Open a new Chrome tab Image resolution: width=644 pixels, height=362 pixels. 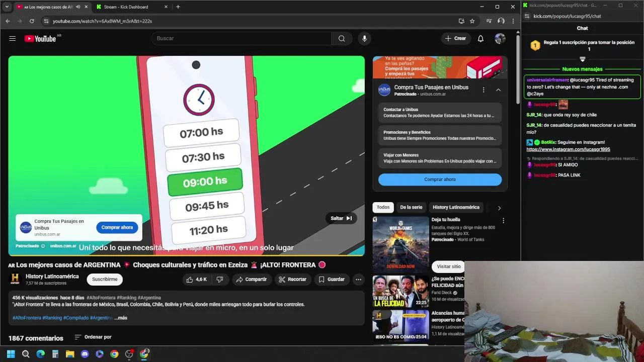click(x=178, y=7)
